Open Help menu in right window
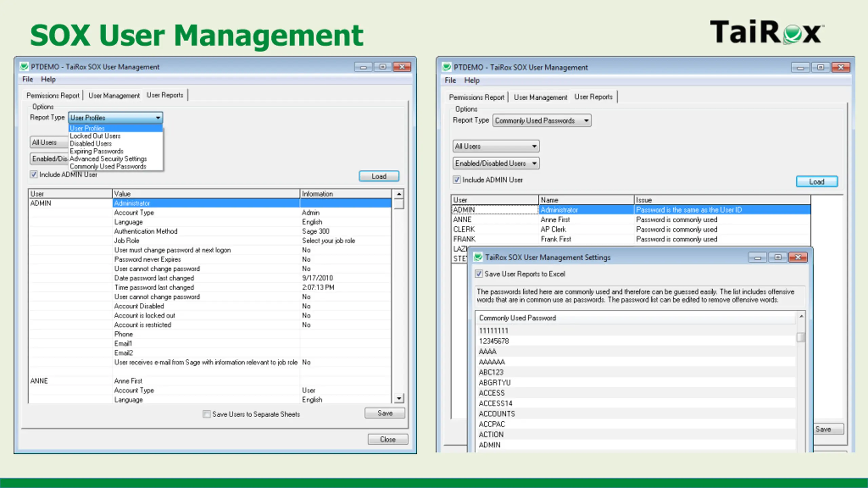This screenshot has width=868, height=488. (x=472, y=80)
